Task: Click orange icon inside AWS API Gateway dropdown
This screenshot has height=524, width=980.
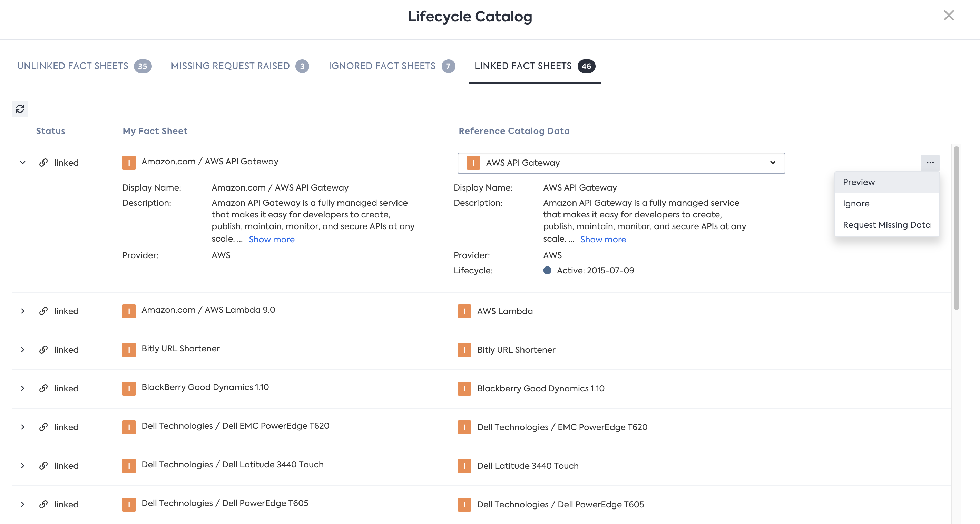Action: tap(473, 163)
